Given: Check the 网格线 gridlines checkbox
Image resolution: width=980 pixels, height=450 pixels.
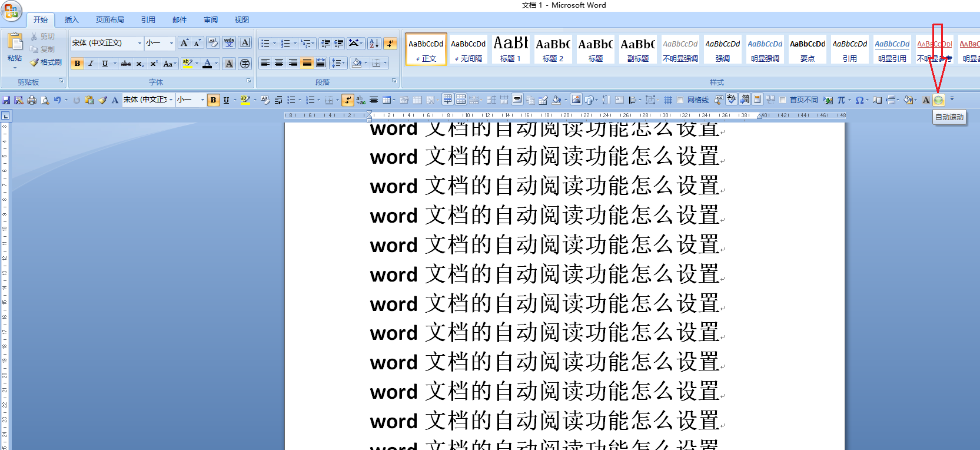Looking at the screenshot, I should [x=680, y=100].
